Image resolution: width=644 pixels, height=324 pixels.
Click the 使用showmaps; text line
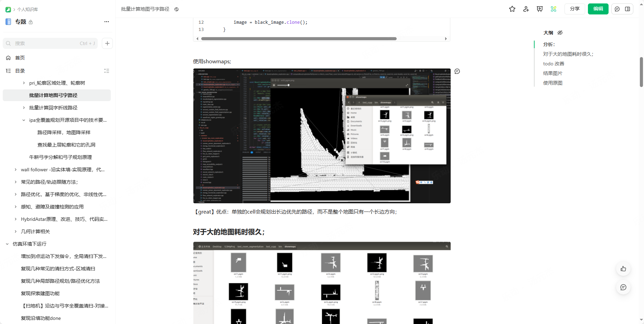(x=212, y=62)
